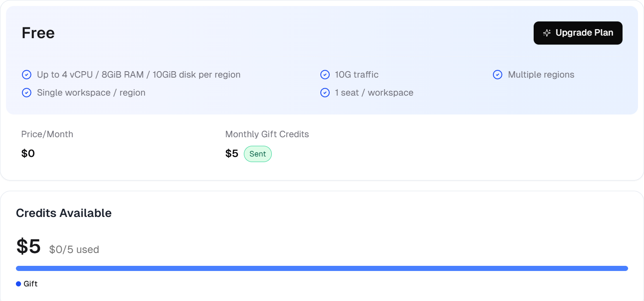
Task: Click the Price/Month label
Action: pyautogui.click(x=47, y=134)
